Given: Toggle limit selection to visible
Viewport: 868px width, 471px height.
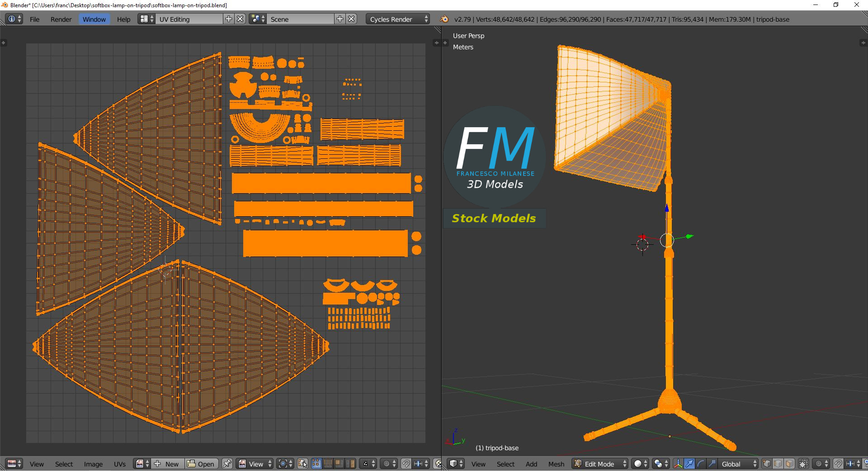Looking at the screenshot, I should tap(803, 464).
